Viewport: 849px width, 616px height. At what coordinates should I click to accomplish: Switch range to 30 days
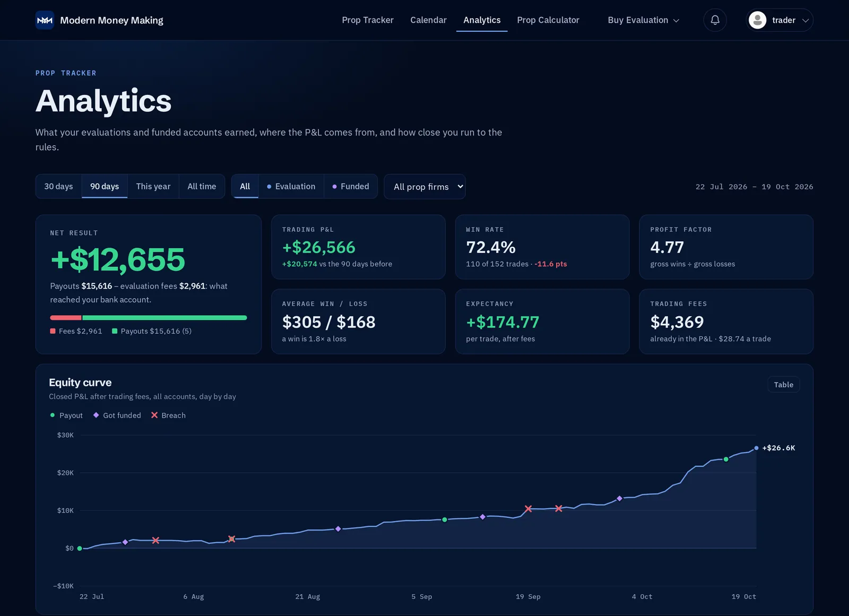click(x=58, y=186)
